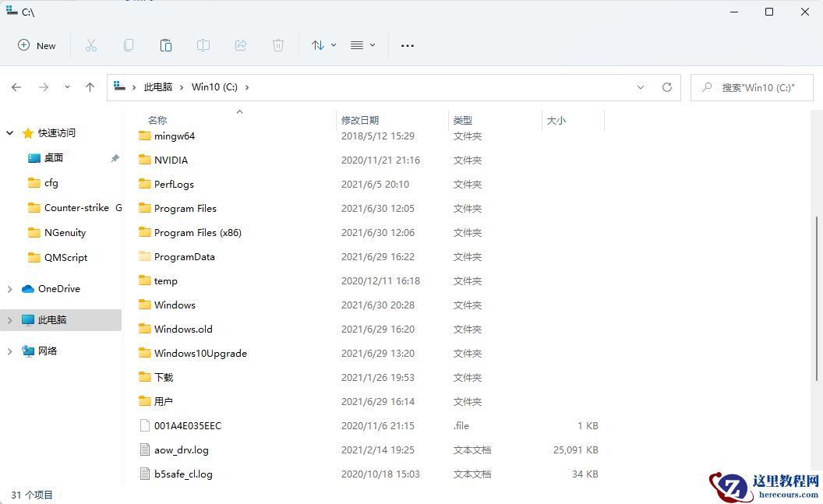Open the Windows folder
The height and width of the screenshot is (504, 823).
point(173,305)
